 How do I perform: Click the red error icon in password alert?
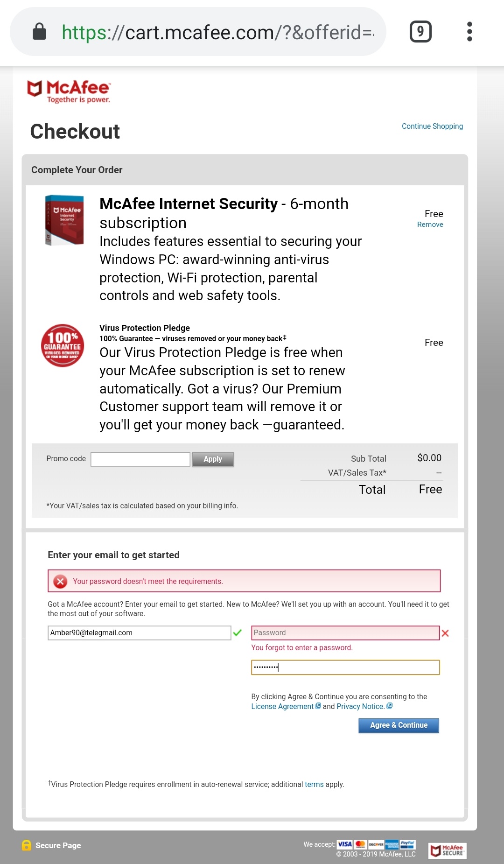click(x=60, y=581)
